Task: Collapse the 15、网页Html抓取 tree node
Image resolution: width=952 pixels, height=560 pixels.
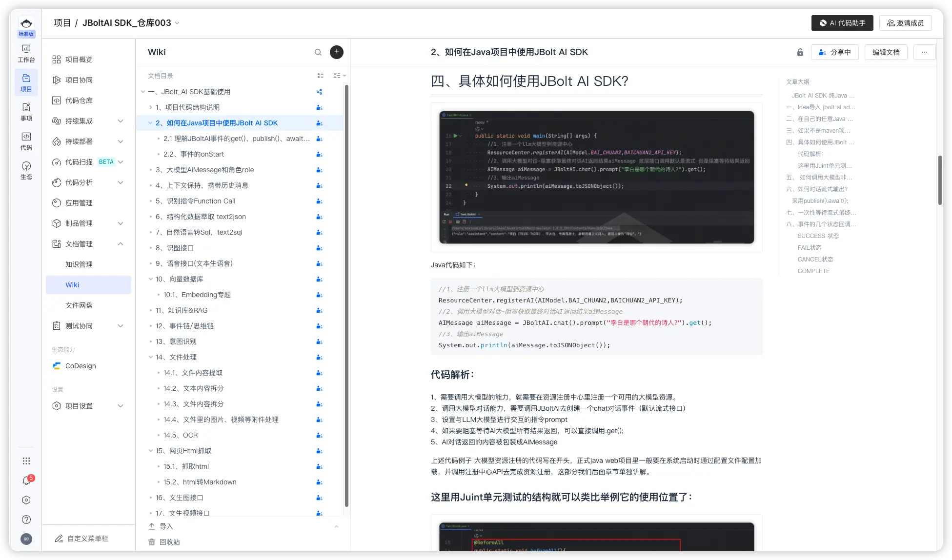Action: pos(151,451)
